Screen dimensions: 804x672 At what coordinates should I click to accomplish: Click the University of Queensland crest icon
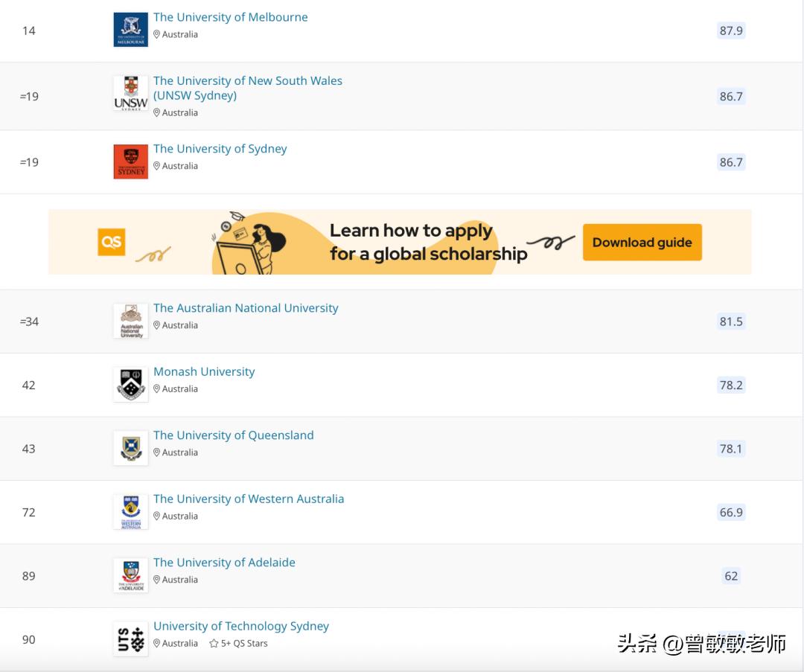(130, 447)
